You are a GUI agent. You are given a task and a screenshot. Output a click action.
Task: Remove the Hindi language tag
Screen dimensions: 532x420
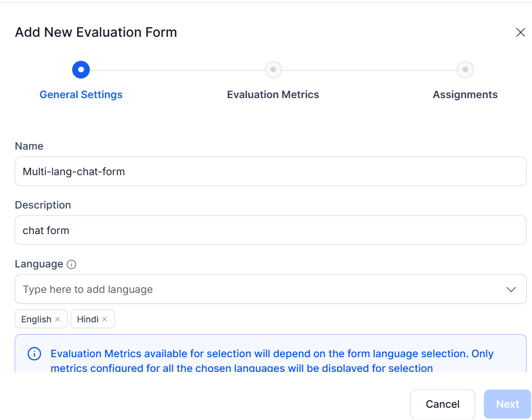coord(105,319)
